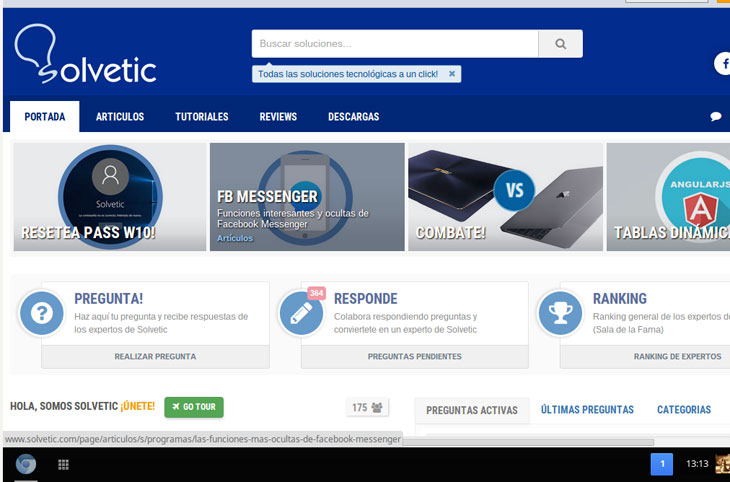Image resolution: width=730 pixels, height=482 pixels.
Task: Open the chat bubble icon in nav bar
Action: tap(716, 116)
